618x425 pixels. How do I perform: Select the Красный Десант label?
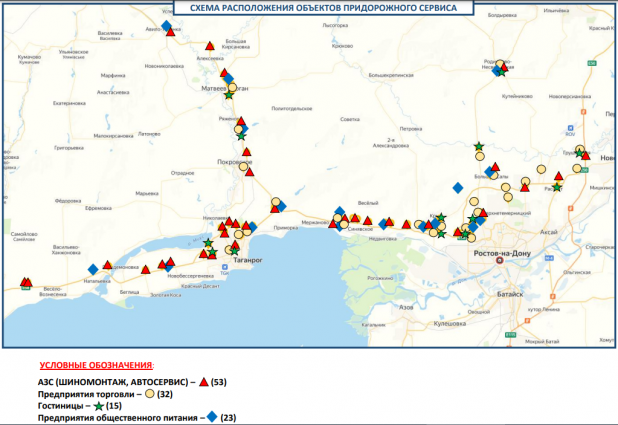200,286
